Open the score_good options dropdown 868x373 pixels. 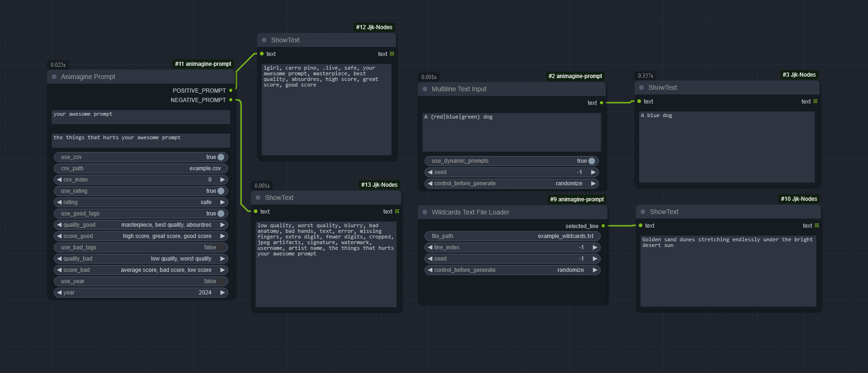(141, 236)
